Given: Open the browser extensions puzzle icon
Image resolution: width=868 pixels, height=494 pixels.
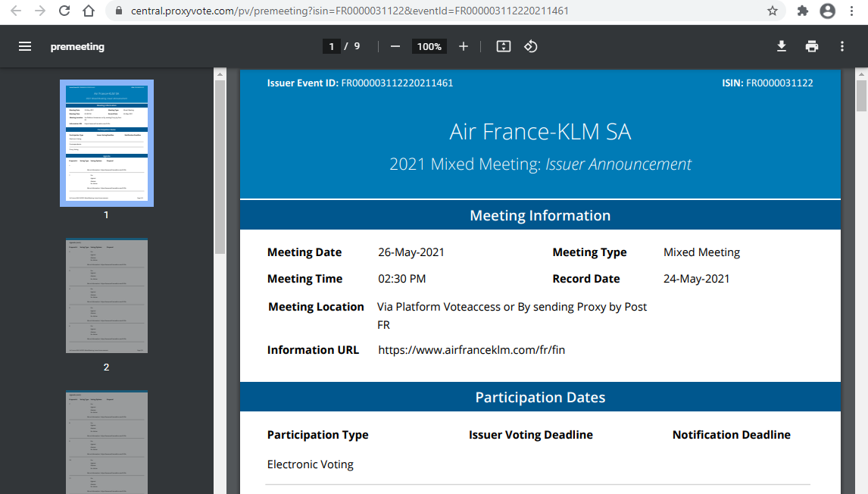Looking at the screenshot, I should click(803, 11).
